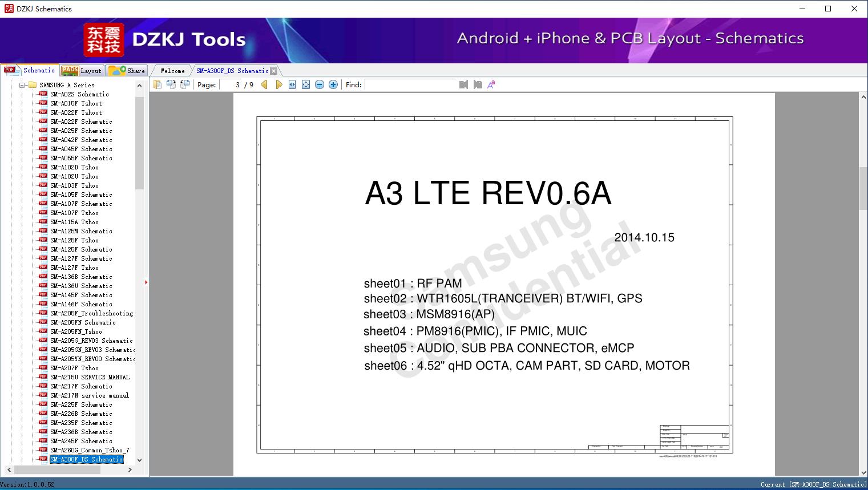Click the 2014.10.15 date text
This screenshot has height=490, width=868.
(644, 237)
